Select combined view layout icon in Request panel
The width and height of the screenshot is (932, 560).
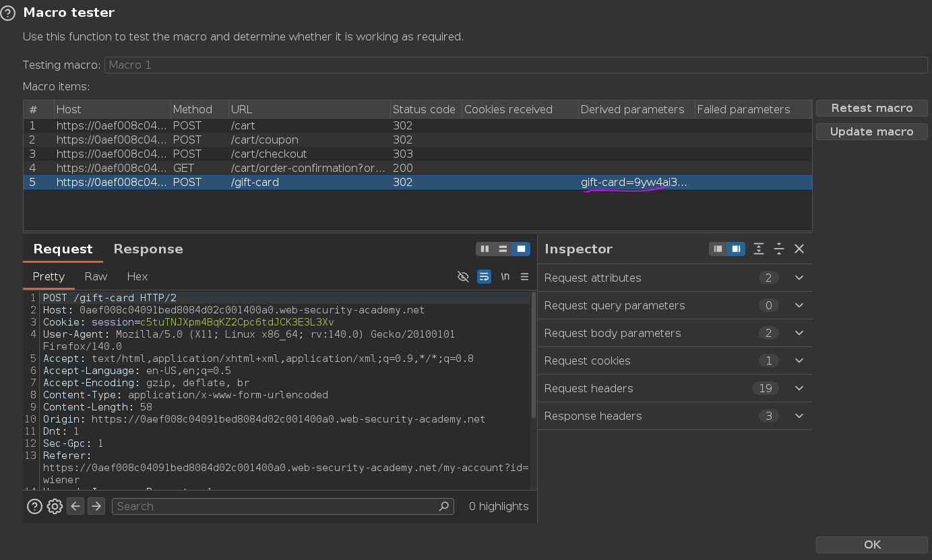coord(521,249)
